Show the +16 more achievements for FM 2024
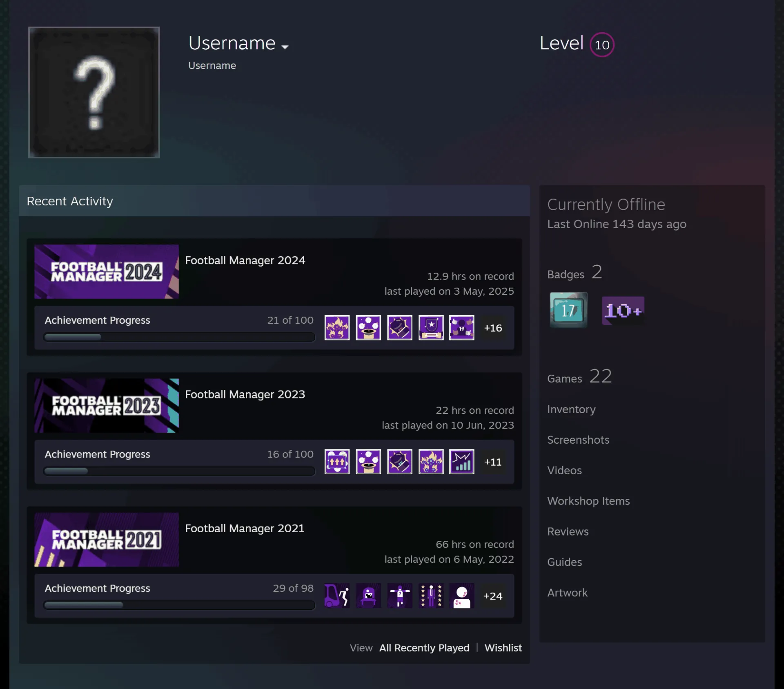The width and height of the screenshot is (784, 689). pyautogui.click(x=493, y=328)
